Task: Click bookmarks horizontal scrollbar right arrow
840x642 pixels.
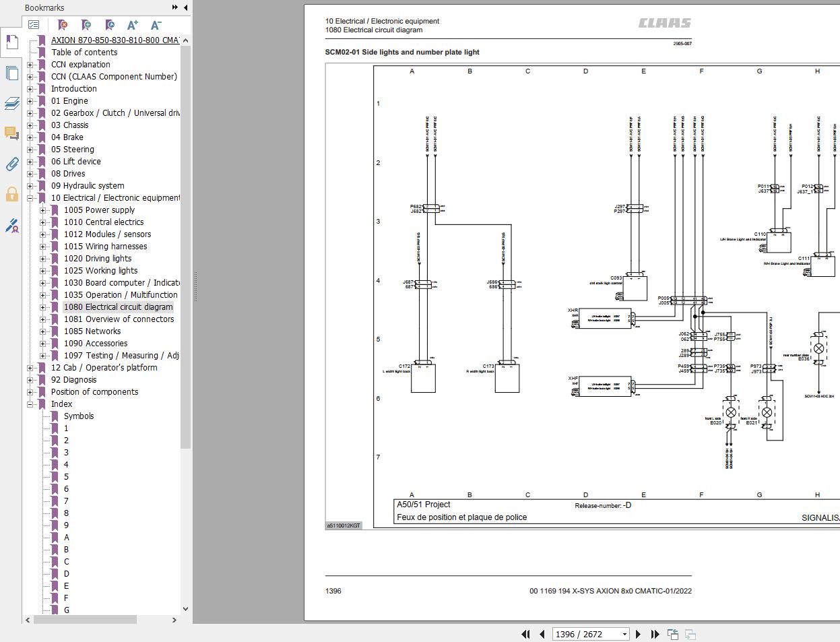Action: click(x=174, y=620)
